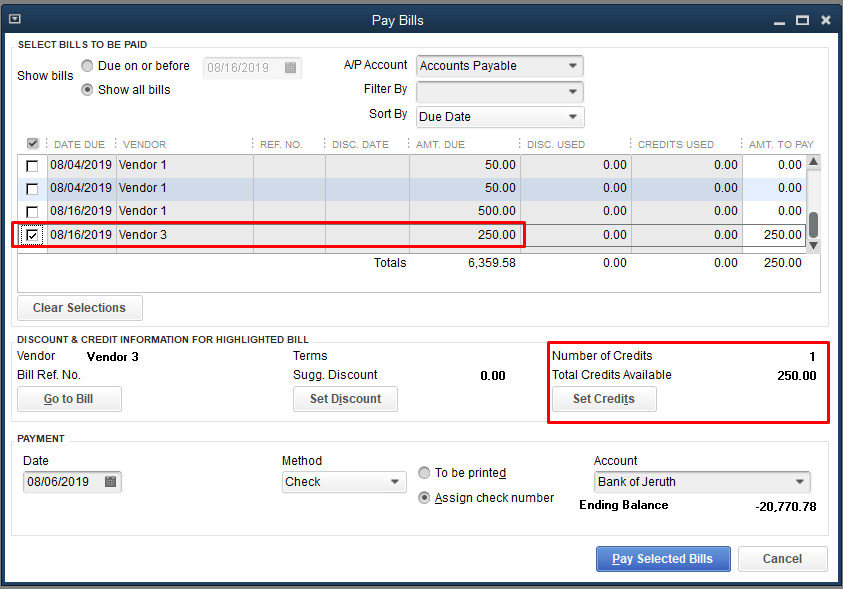Screen dimensions: 843x589
Task: Expand payment Method dropdown
Action: click(395, 482)
